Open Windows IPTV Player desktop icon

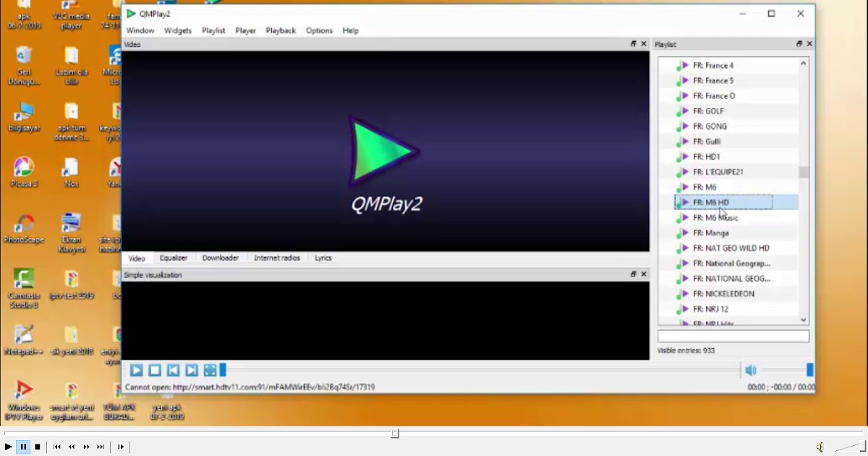coord(24,401)
